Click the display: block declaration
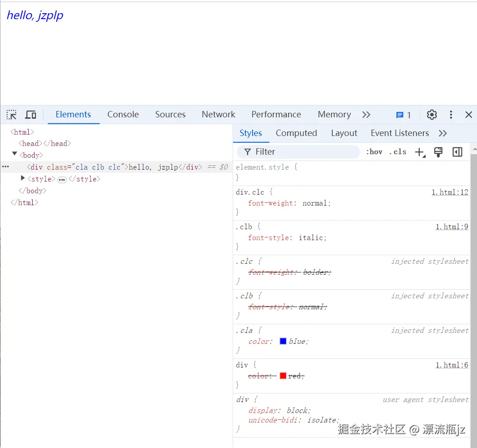Viewport: 477px width, 448px height. pyautogui.click(x=279, y=411)
